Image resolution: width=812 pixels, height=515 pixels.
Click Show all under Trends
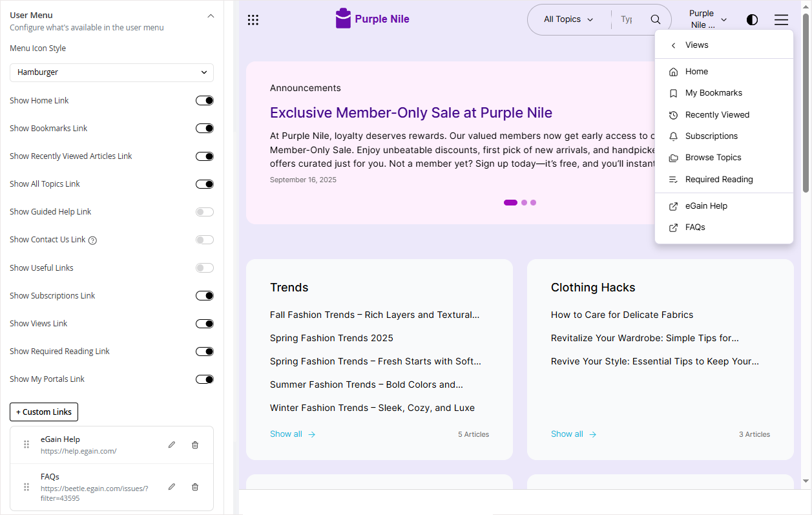click(287, 434)
